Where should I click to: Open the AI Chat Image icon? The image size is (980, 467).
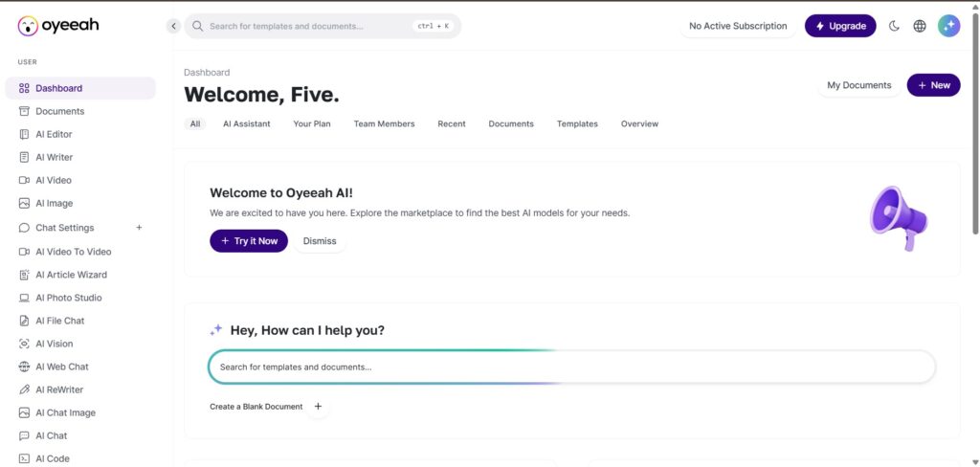(x=24, y=412)
